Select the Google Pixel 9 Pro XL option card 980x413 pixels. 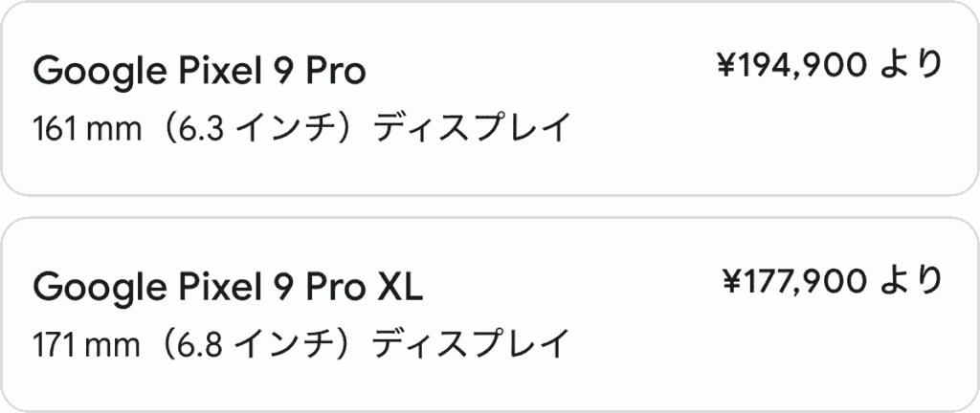[x=490, y=315]
